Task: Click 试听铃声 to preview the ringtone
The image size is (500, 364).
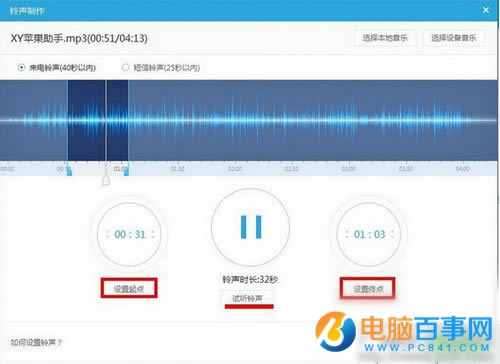Action: 247,298
